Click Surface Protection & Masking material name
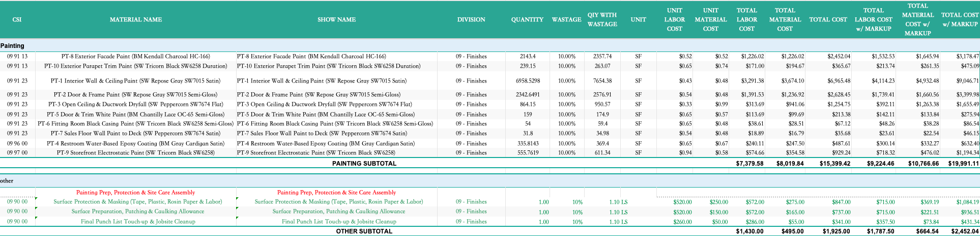Viewport: 980px width, 236px height. [137, 202]
